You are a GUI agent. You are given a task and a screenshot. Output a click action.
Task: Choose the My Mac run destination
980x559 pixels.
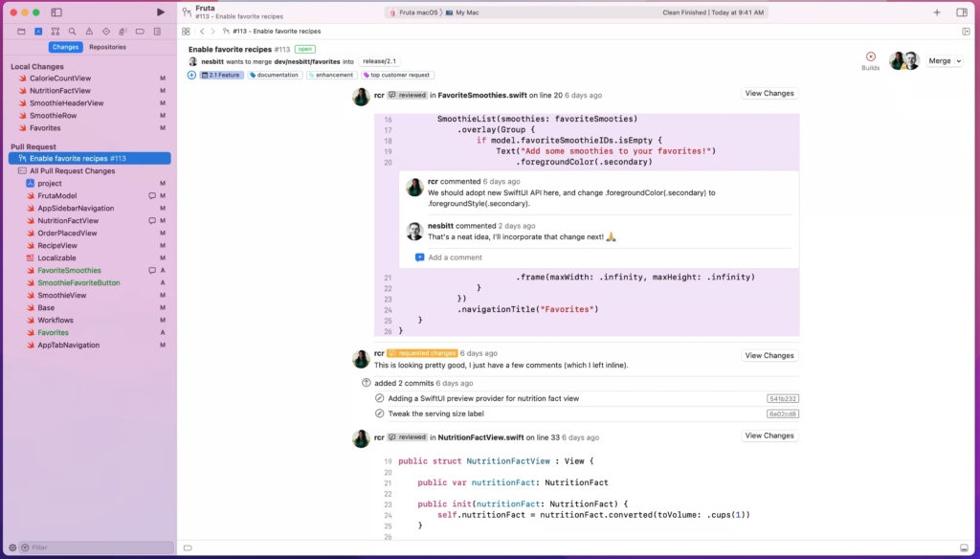tap(462, 12)
